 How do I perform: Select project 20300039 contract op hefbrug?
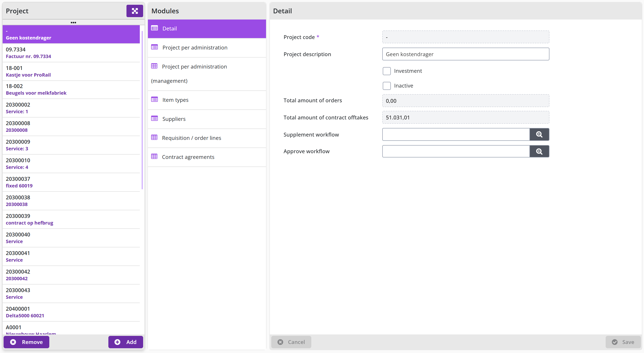click(71, 220)
